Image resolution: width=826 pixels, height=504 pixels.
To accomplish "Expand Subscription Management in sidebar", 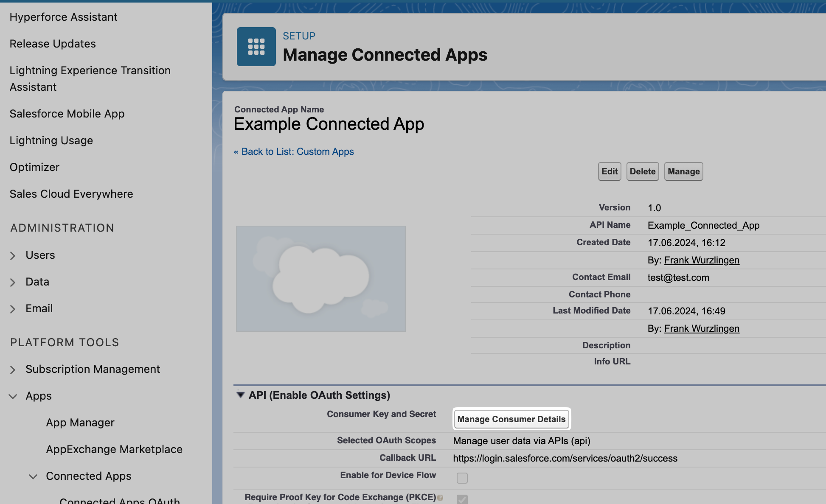I will [13, 370].
